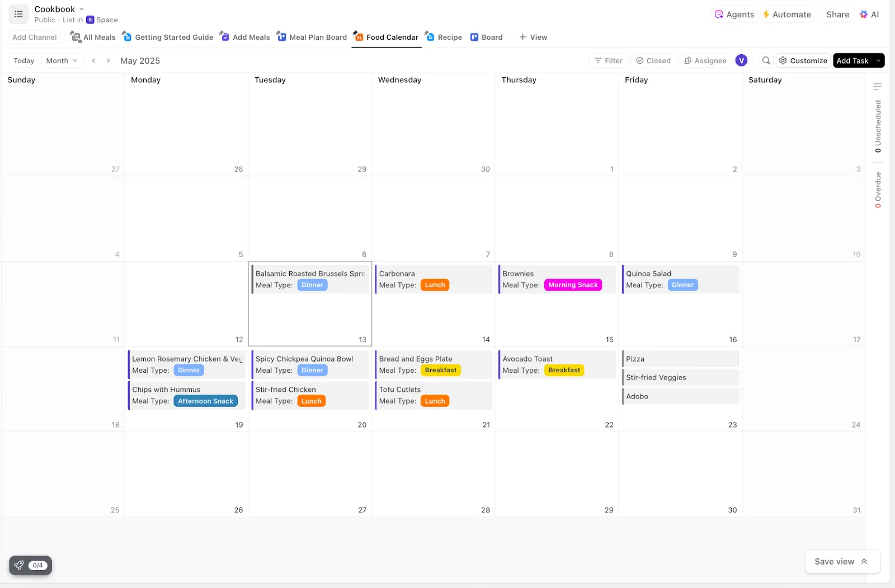Click the May 2025 date label
Image resolution: width=895 pixels, height=588 pixels.
[140, 60]
